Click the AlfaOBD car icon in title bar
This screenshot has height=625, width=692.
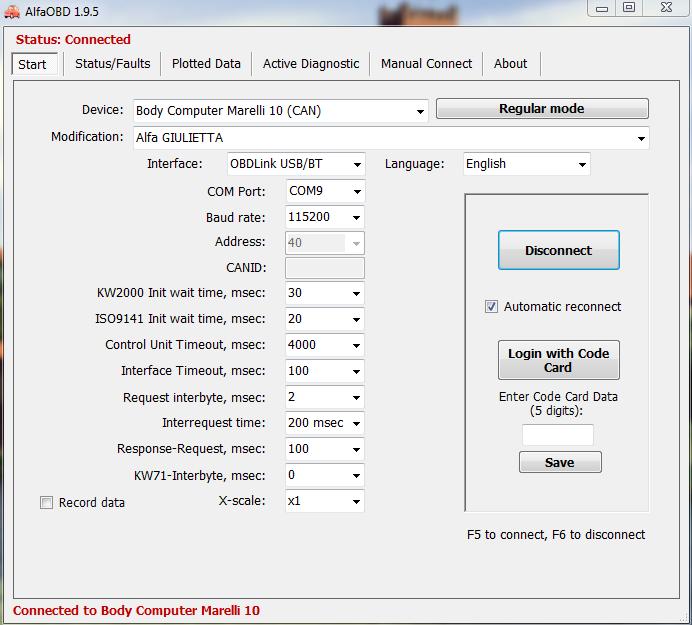12,11
